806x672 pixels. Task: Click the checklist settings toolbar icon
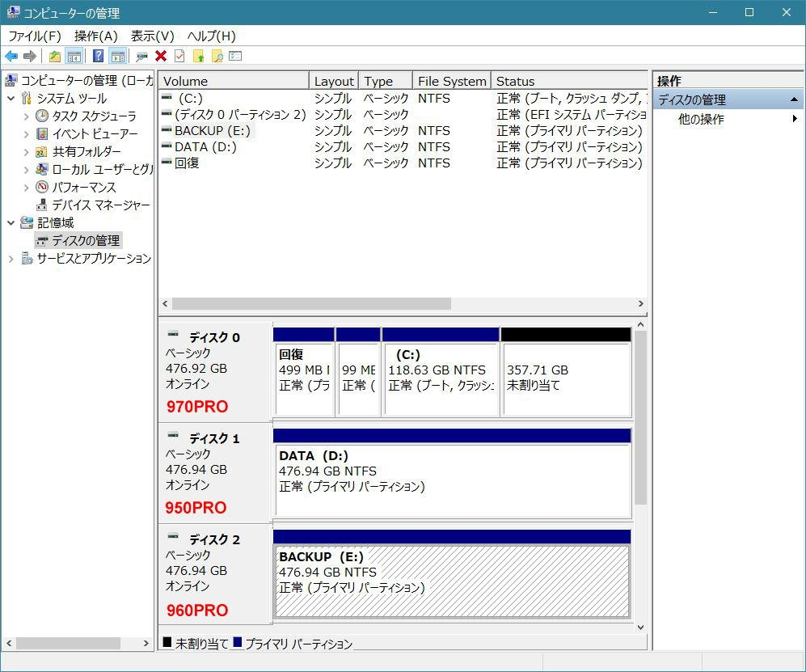click(x=235, y=56)
